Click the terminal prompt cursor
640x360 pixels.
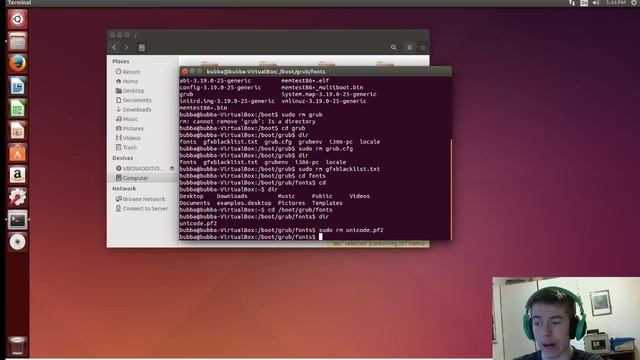[321, 237]
